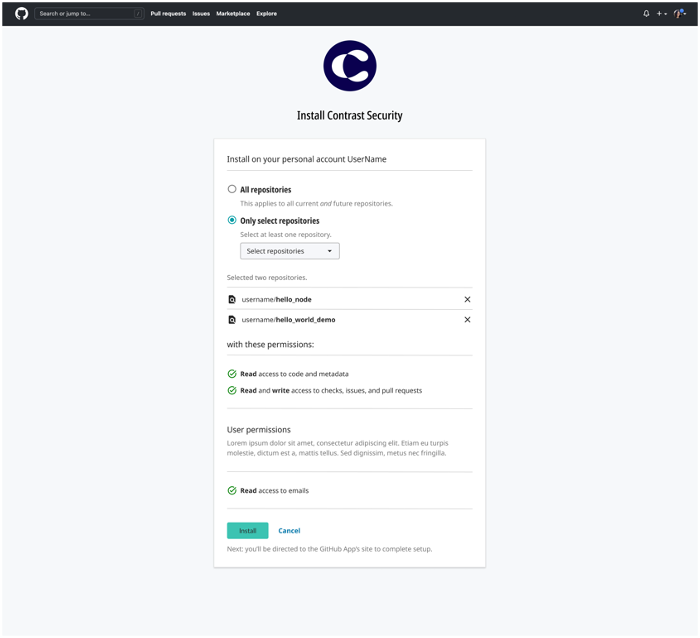Select the Only select repositories radio

click(232, 220)
